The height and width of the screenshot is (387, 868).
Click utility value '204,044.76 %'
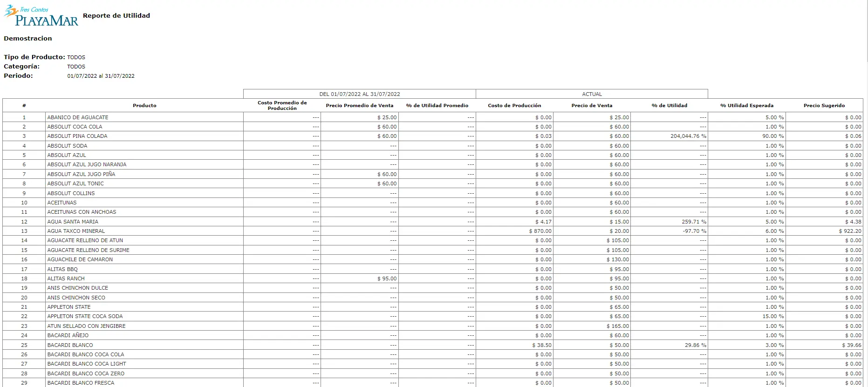click(x=688, y=136)
